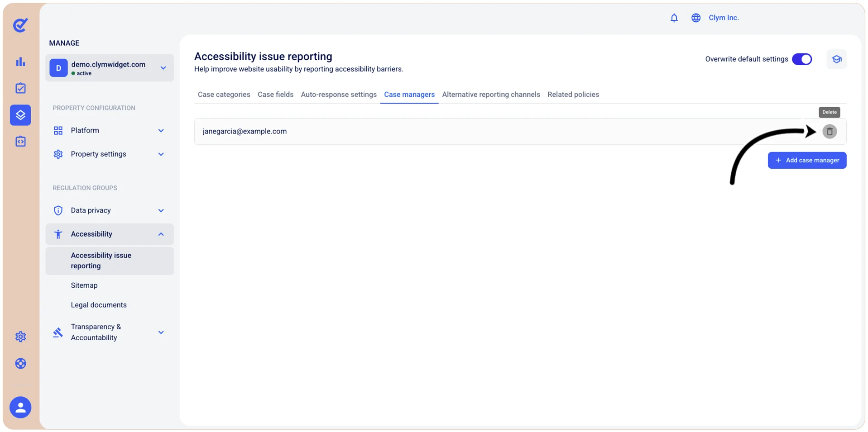Image resolution: width=868 pixels, height=432 pixels.
Task: Expand Property settings chevron
Action: coord(161,154)
